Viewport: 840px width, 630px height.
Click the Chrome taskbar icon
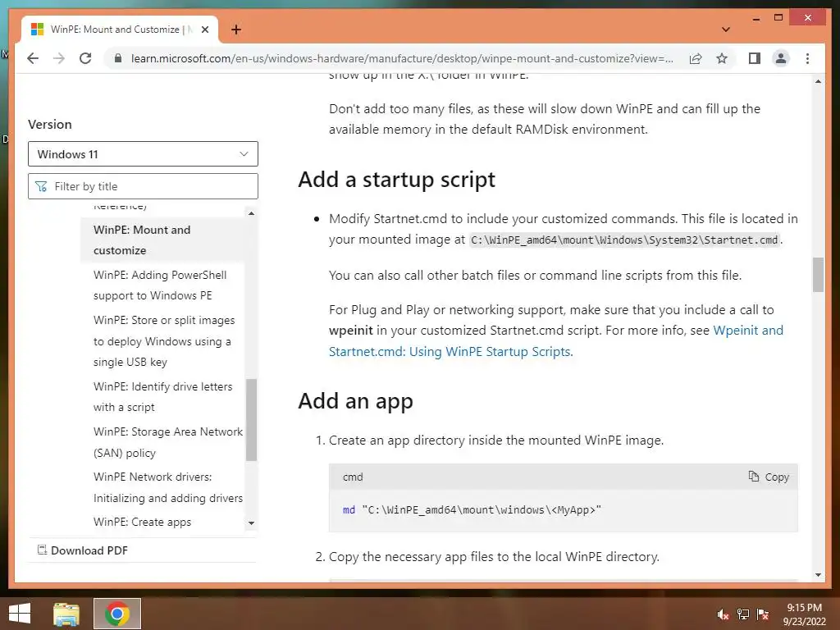pos(117,614)
